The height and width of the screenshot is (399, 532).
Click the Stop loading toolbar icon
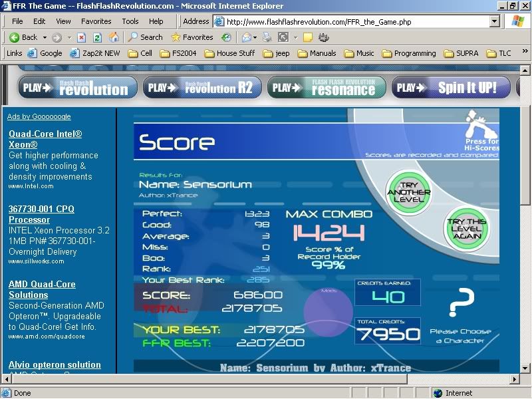82,37
